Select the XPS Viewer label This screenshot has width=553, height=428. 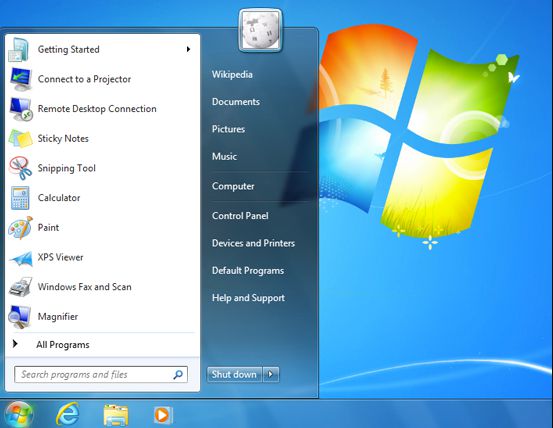(60, 257)
